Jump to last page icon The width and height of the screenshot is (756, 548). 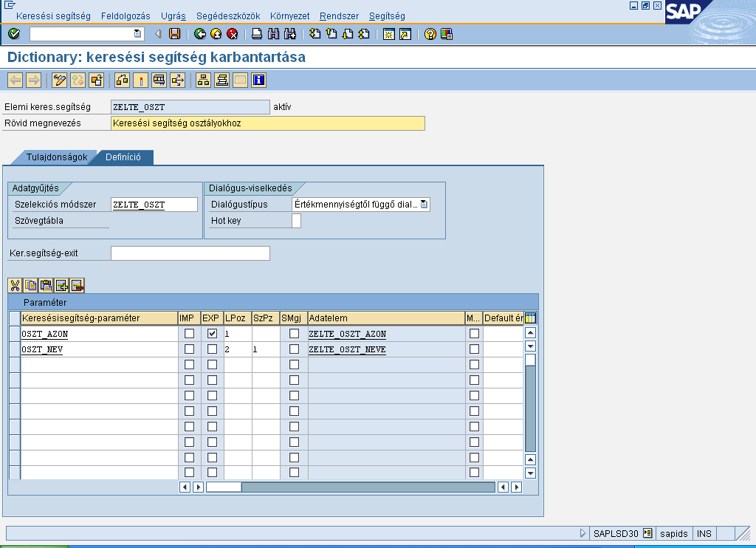(364, 34)
